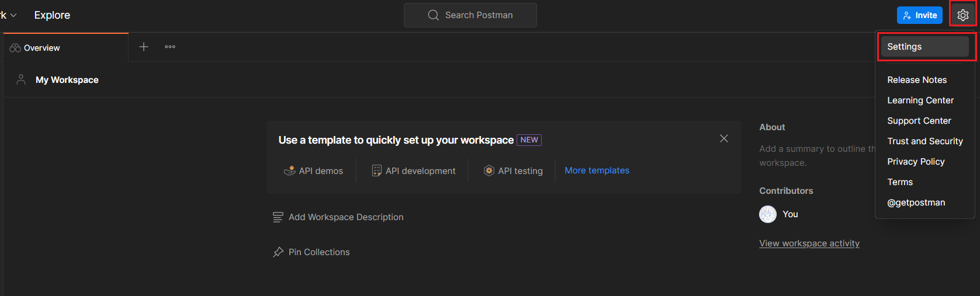Screen dimensions: 980x296
Task: Select Support Center menu item
Action: click(919, 121)
